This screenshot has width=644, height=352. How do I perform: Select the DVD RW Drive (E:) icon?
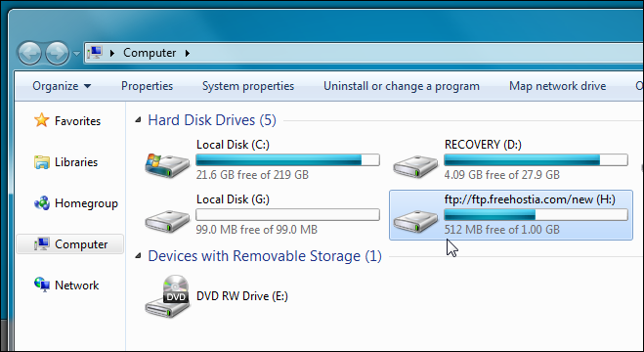[167, 296]
